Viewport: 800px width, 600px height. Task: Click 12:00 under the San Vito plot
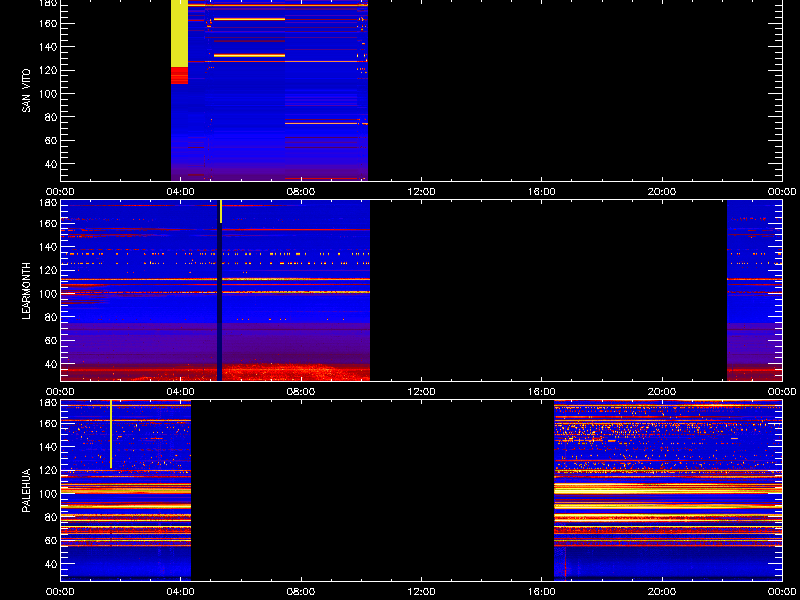pos(421,192)
